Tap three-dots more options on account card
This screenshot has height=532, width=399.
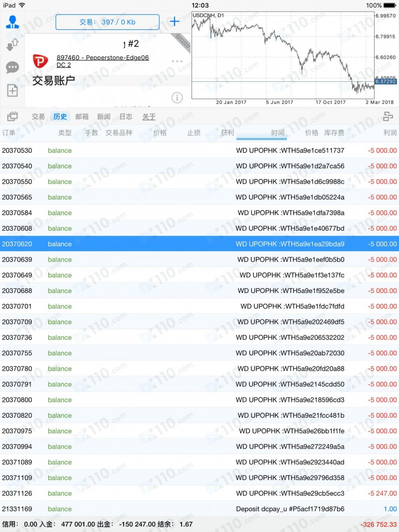pyautogui.click(x=177, y=61)
